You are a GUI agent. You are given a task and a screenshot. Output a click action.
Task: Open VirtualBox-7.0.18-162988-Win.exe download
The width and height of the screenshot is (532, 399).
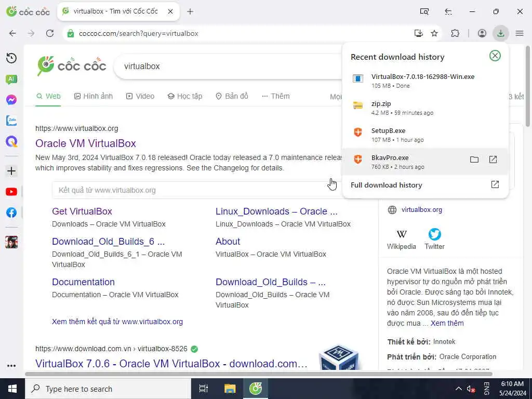(425, 81)
